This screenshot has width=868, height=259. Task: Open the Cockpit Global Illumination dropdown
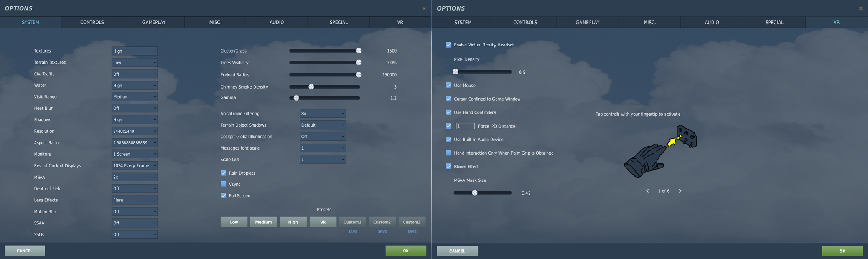coord(323,137)
